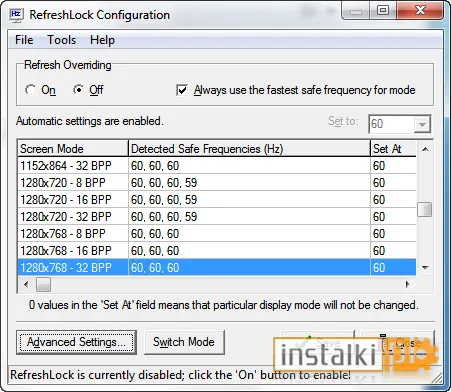Click the vertical scrollbar down arrow
The width and height of the screenshot is (451, 392).
pos(425,268)
